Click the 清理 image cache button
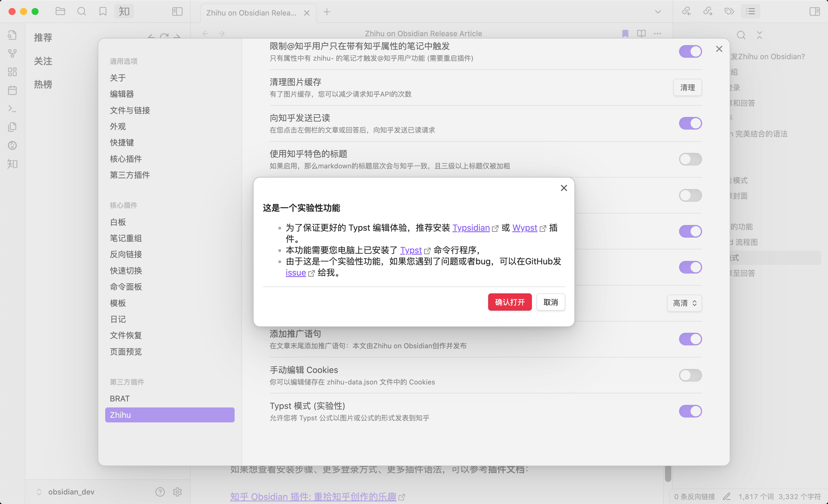The width and height of the screenshot is (828, 504). [x=687, y=87]
